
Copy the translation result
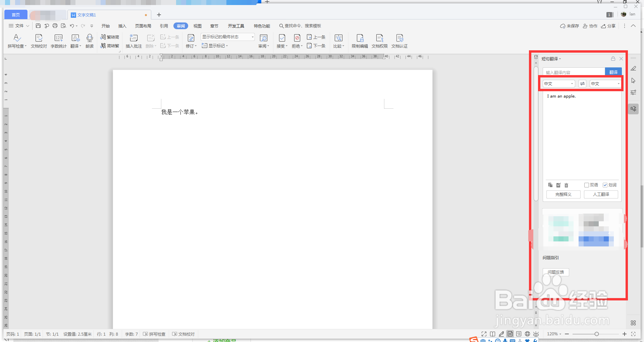coord(550,185)
